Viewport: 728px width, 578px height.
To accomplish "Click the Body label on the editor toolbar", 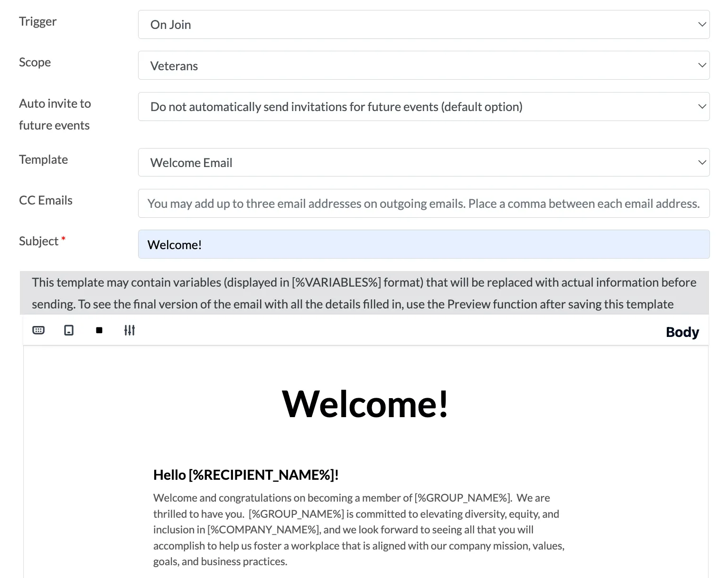I will 682,332.
